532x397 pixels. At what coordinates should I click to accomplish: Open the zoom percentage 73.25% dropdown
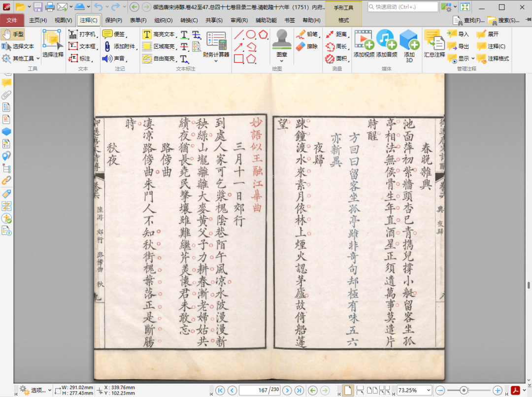pyautogui.click(x=428, y=390)
